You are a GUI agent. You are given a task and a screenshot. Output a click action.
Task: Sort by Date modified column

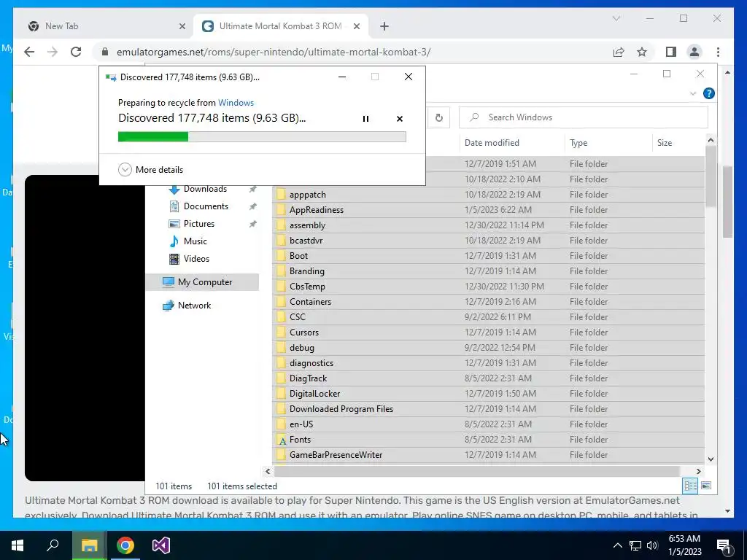512,142
